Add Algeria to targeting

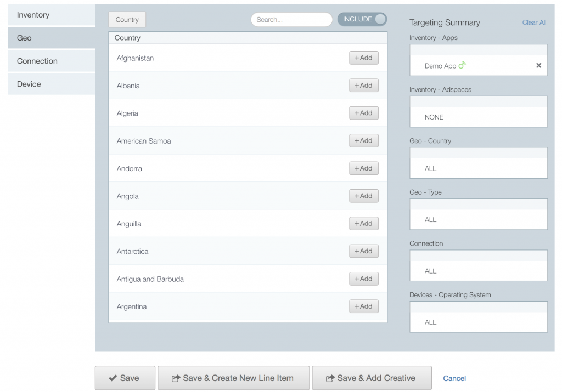click(x=364, y=113)
